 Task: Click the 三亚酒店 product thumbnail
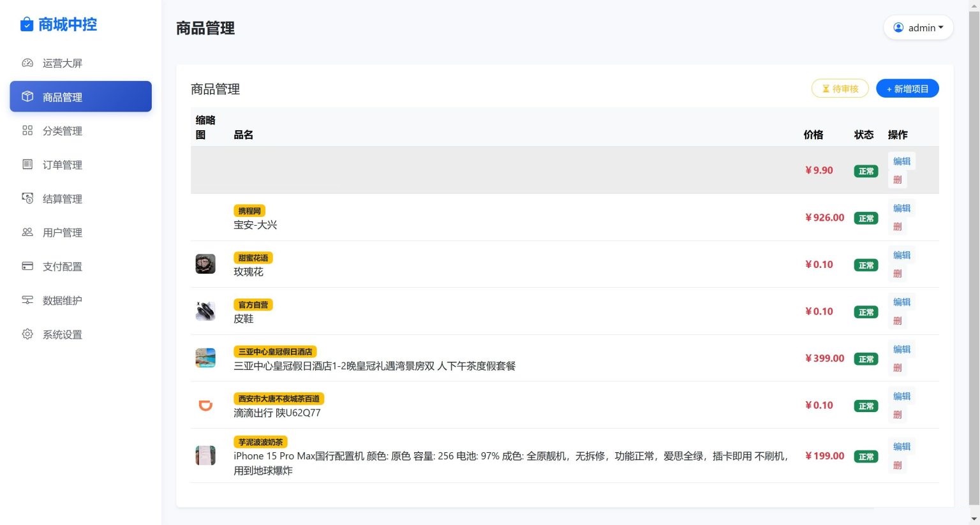click(205, 358)
